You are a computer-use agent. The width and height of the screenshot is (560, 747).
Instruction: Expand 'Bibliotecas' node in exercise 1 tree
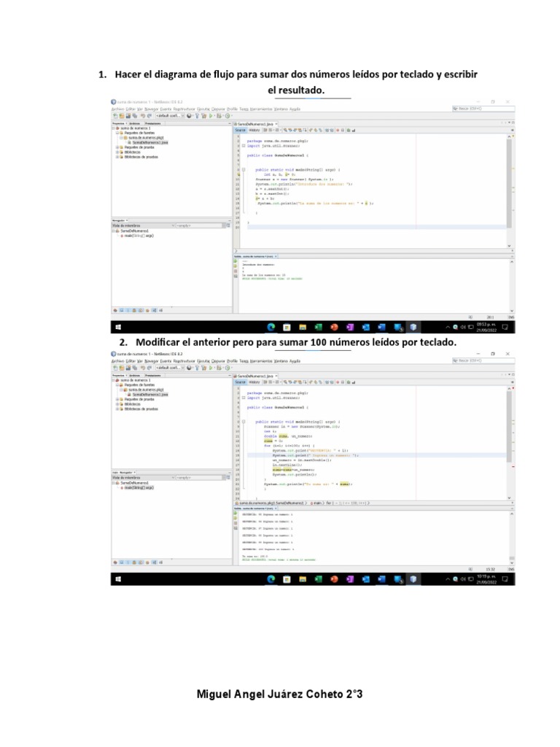[x=117, y=152]
